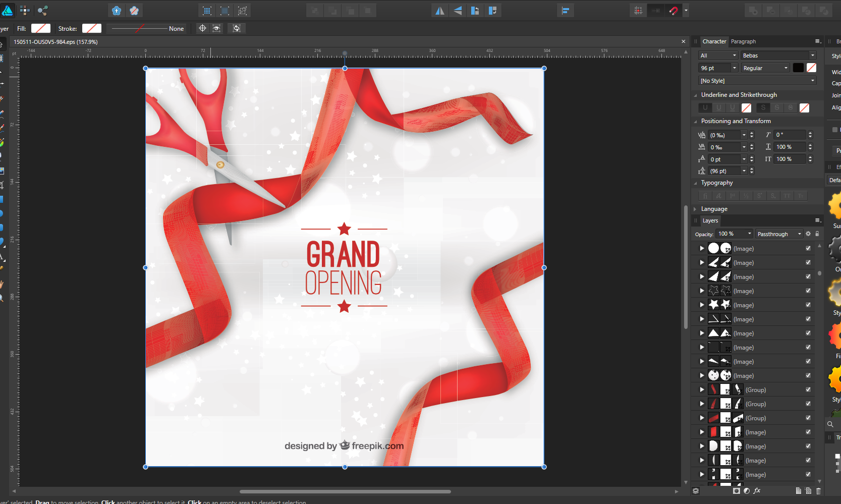Uncheck visibility of the first (Group) layer

pyautogui.click(x=808, y=389)
